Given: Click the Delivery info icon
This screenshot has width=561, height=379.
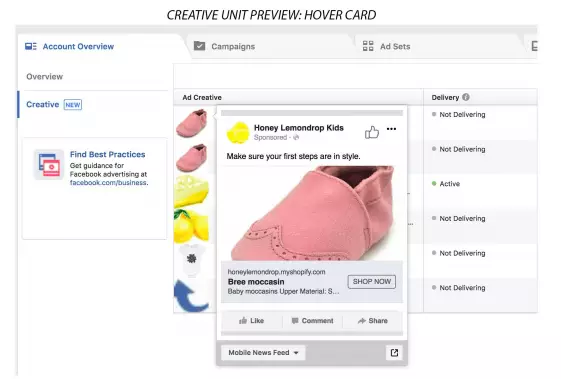Looking at the screenshot, I should coord(465,97).
